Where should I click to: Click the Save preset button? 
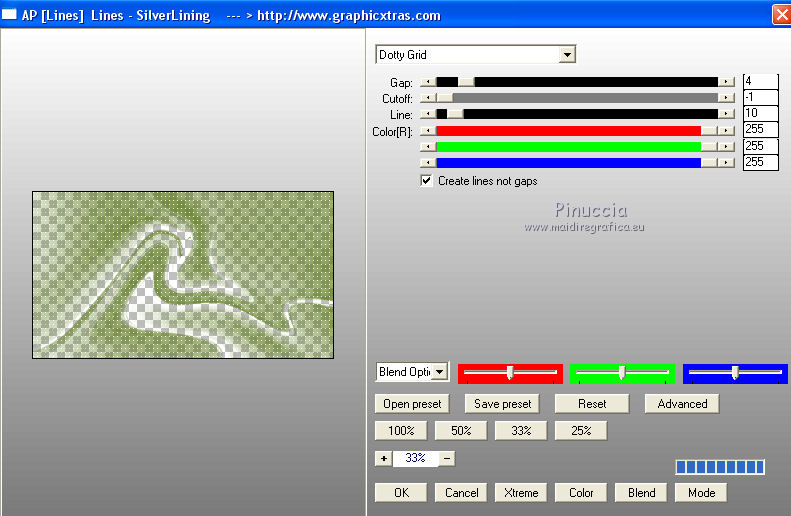[x=502, y=404]
